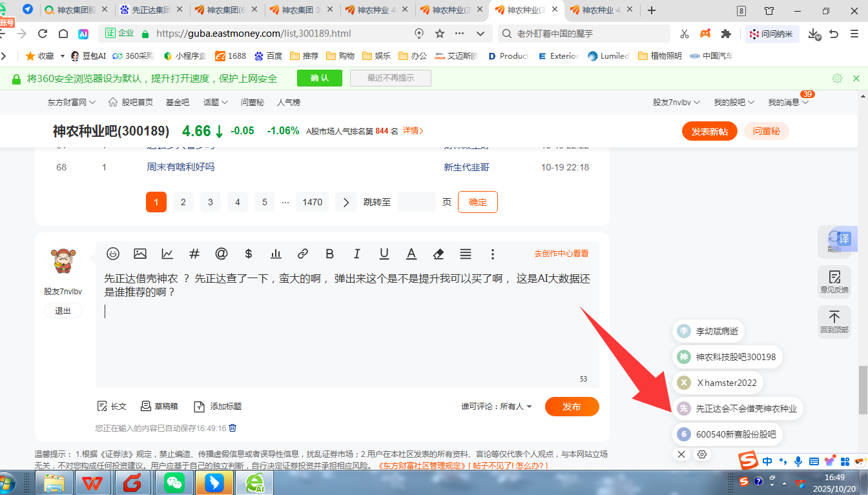Click the 跳转至 page number field
This screenshot has width=868, height=495.
click(416, 202)
